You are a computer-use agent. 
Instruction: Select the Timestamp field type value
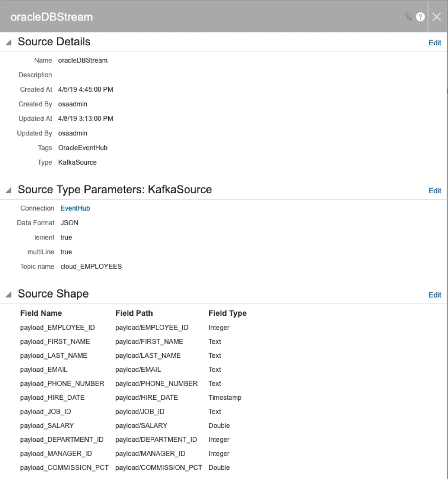click(x=225, y=397)
